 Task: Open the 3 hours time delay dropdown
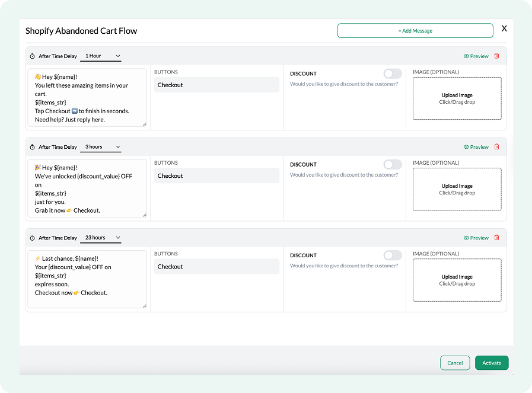pyautogui.click(x=101, y=147)
